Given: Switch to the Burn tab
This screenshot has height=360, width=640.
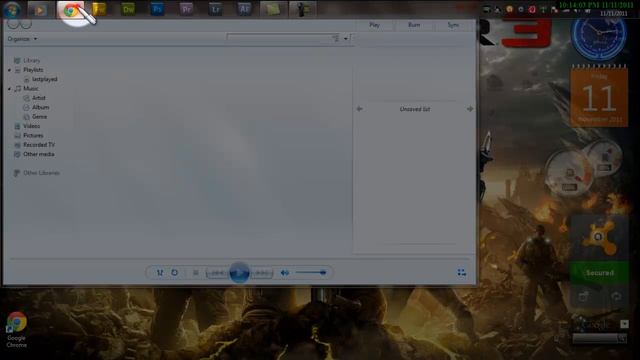Looking at the screenshot, I should pyautogui.click(x=414, y=25).
